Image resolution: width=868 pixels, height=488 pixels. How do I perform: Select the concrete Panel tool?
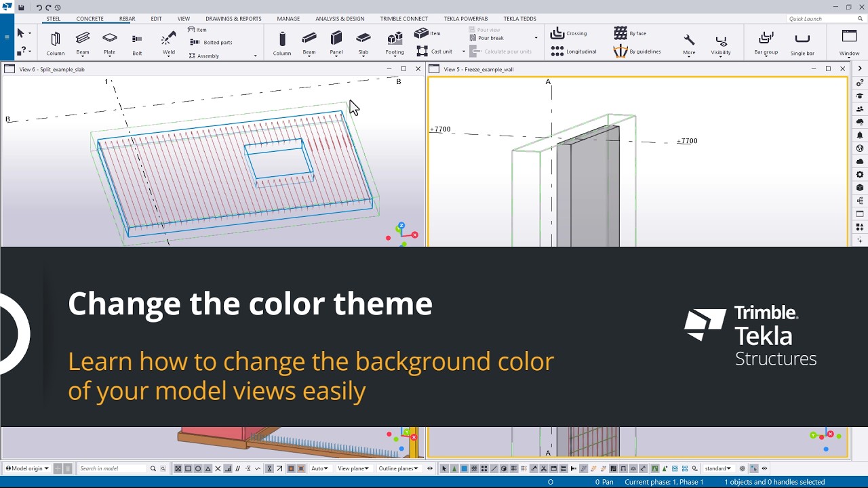click(x=336, y=43)
